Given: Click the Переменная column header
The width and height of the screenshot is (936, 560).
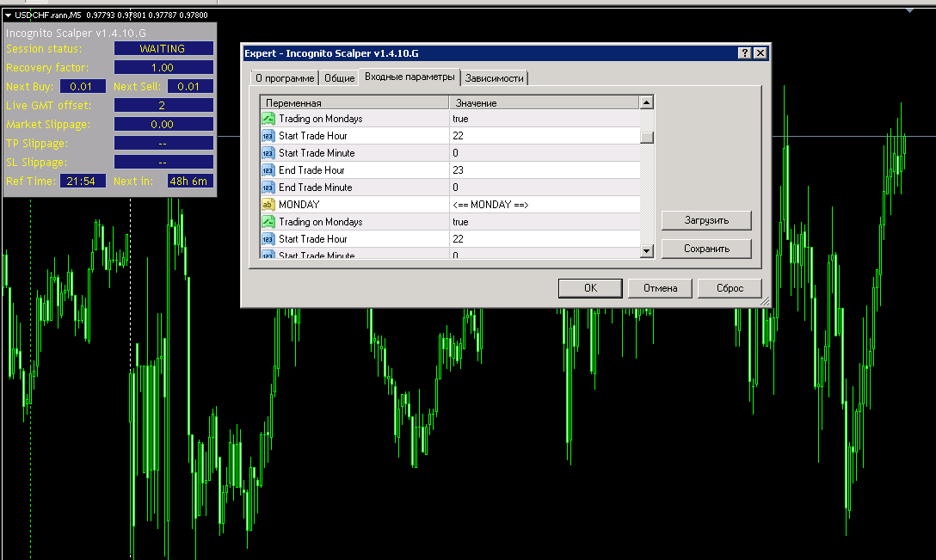Looking at the screenshot, I should point(354,102).
